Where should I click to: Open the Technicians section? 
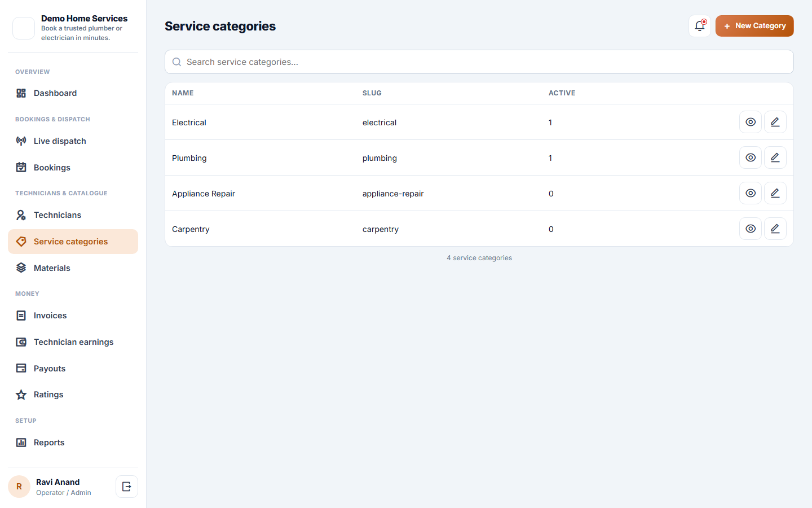click(x=73, y=215)
